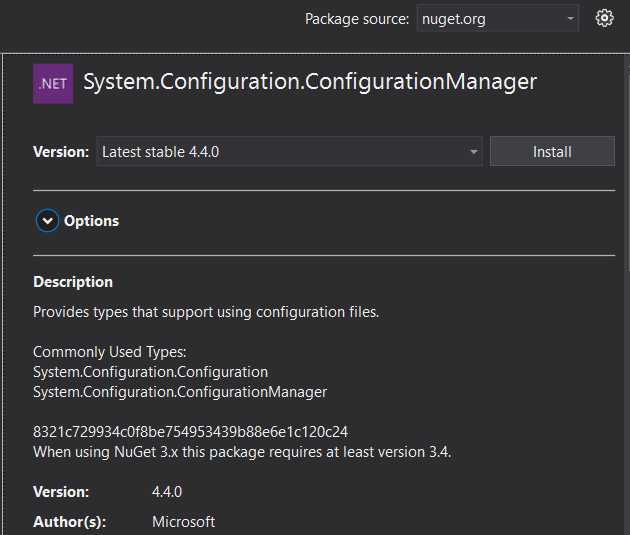Click the Author(s) metadata label
This screenshot has height=535, width=630.
click(x=69, y=522)
